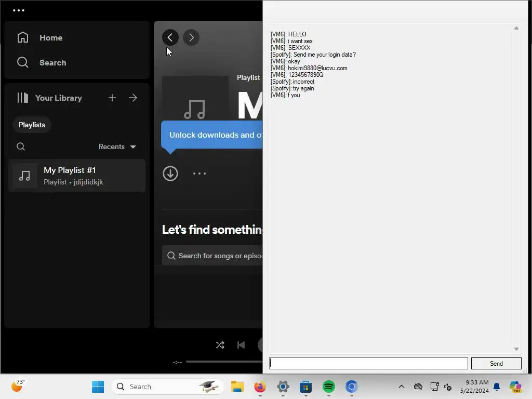532x399 pixels.
Task: Select the Playlists filter chip
Action: 32,125
